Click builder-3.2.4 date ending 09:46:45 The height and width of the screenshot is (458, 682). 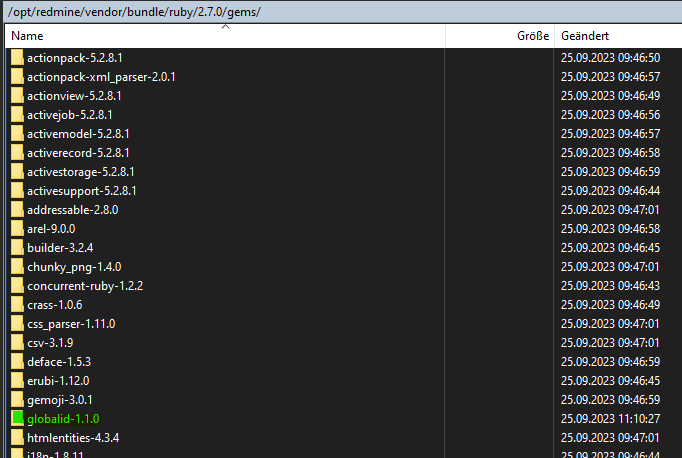[610, 247]
